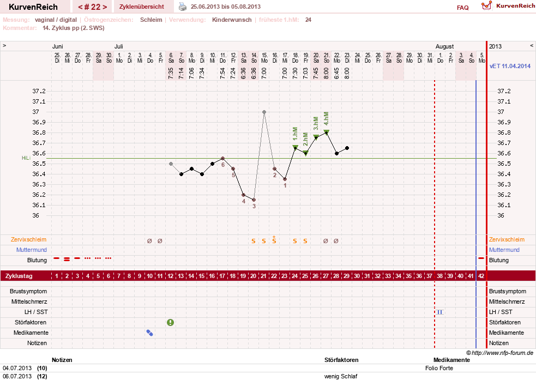
Task: Select the last temperature point on 23 July
Action: (x=347, y=148)
